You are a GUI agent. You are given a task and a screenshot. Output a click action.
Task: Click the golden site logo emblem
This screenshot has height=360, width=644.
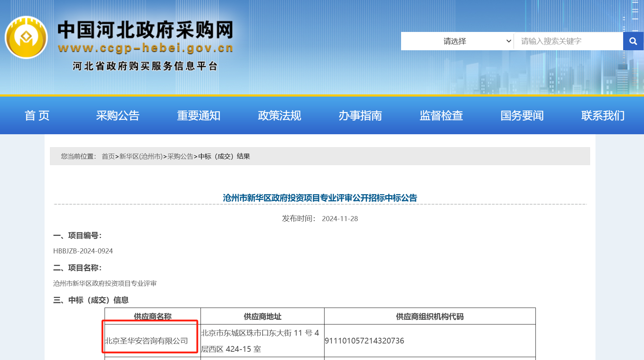click(x=26, y=37)
